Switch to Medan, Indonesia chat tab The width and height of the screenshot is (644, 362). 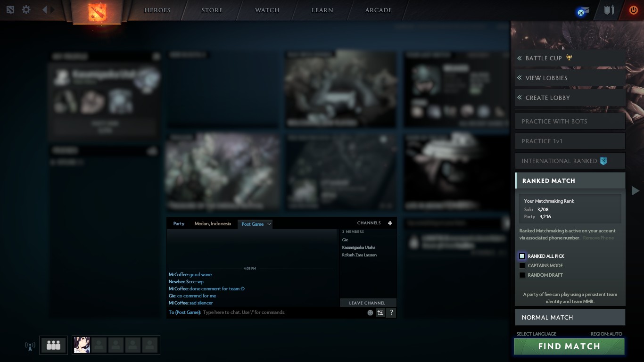tap(213, 224)
